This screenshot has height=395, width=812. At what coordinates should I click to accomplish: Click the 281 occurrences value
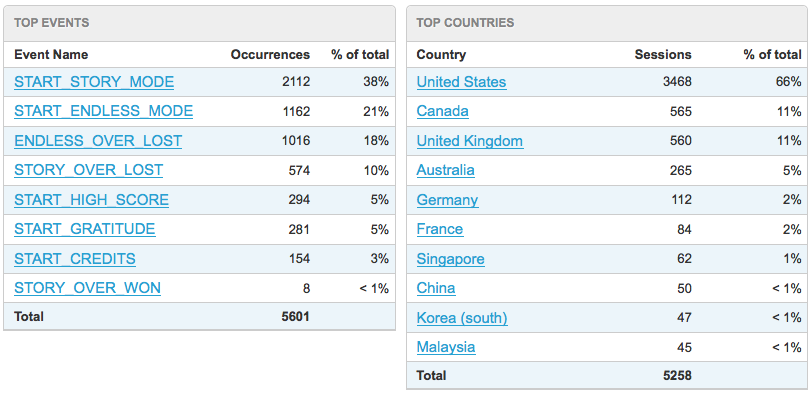click(299, 229)
